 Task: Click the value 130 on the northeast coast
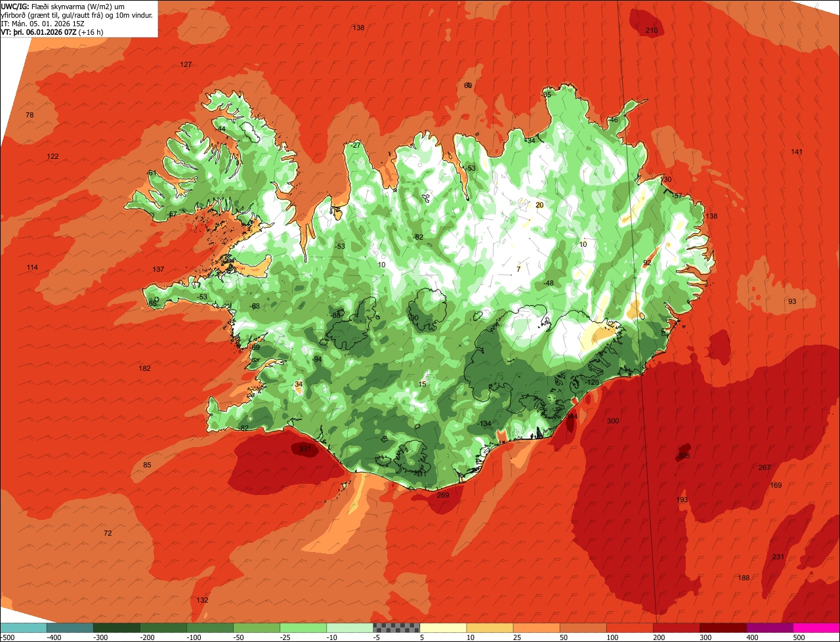(666, 179)
